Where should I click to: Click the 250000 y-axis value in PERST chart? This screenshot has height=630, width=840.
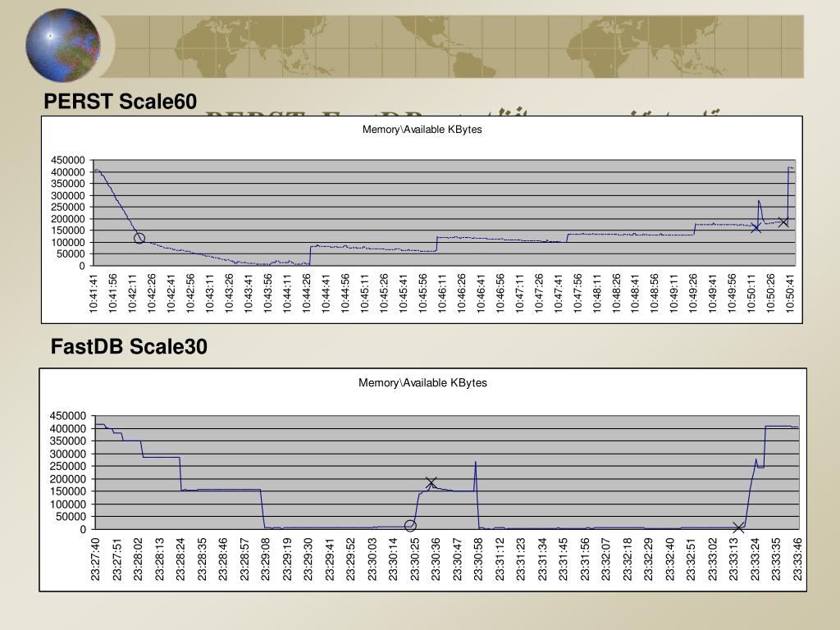(68, 207)
